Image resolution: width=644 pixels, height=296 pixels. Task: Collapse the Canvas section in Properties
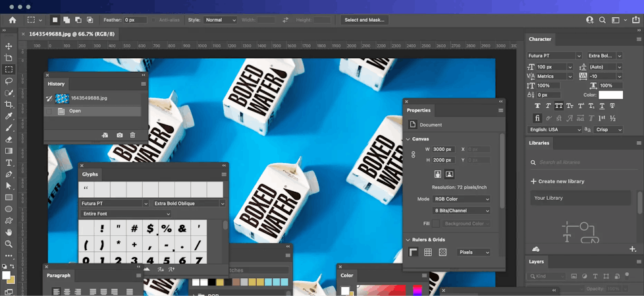[408, 139]
